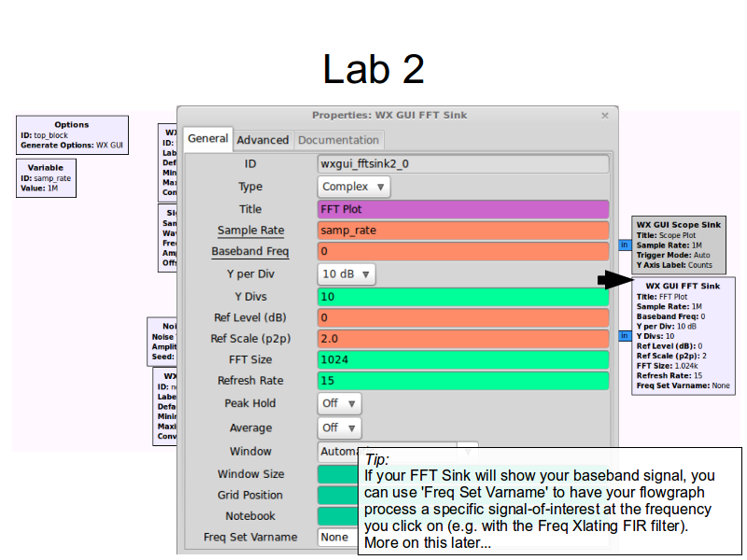Expand the Y per Div dropdown
This screenshot has width=747, height=560.
pyautogui.click(x=346, y=274)
